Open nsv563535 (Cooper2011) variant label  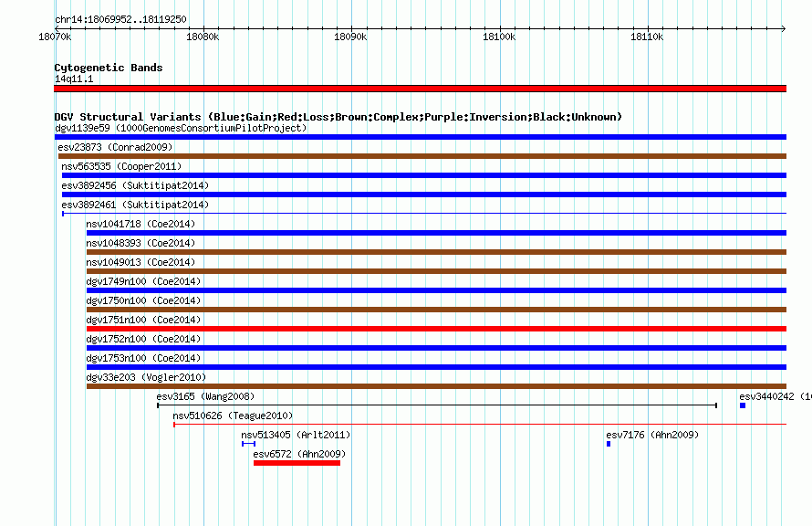coord(121,166)
